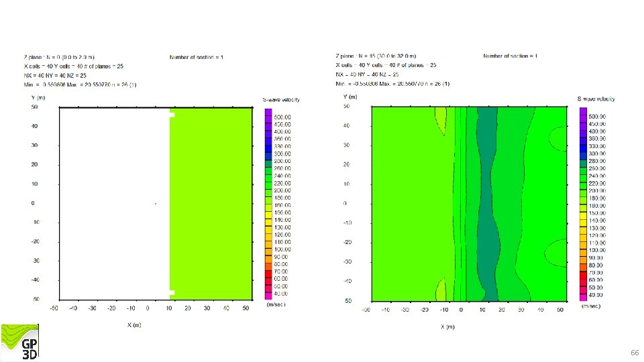Click the 'X (m)' axis label of the left plot

coord(134,324)
